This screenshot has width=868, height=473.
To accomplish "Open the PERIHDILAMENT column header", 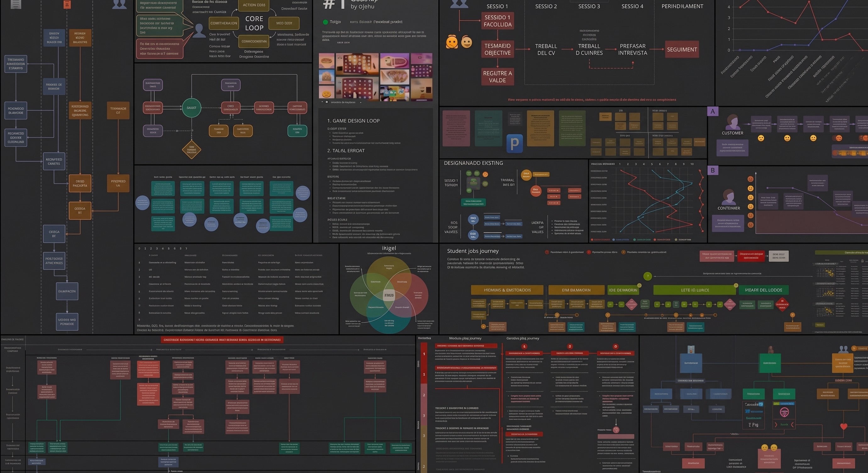I will (682, 6).
